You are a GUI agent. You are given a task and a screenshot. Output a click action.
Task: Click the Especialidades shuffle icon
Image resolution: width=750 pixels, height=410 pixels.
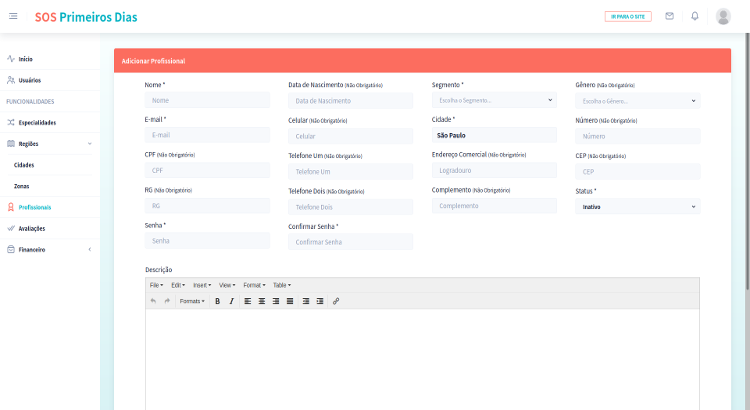(11, 122)
